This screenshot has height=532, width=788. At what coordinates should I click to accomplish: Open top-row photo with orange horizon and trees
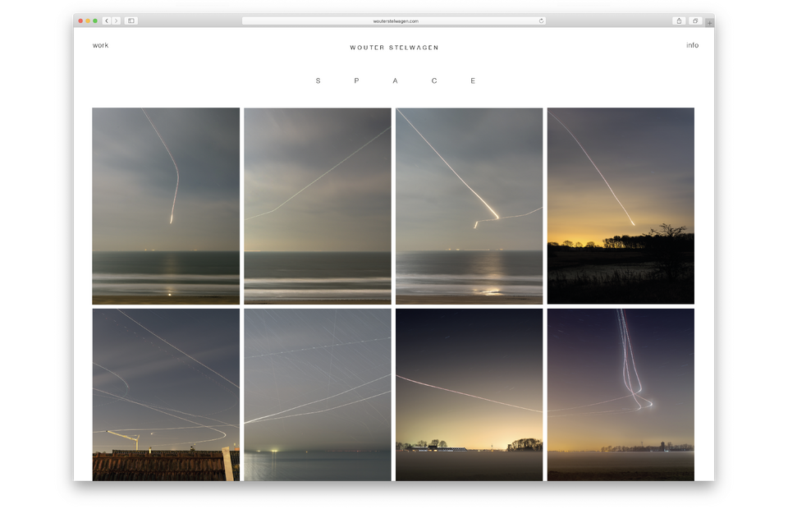coord(621,205)
